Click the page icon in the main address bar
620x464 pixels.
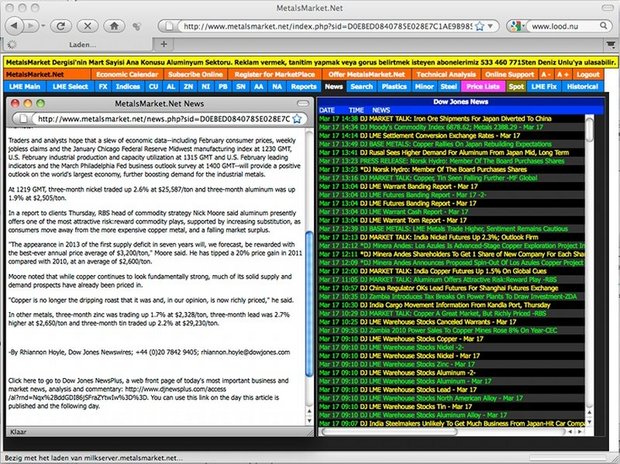[x=169, y=27]
